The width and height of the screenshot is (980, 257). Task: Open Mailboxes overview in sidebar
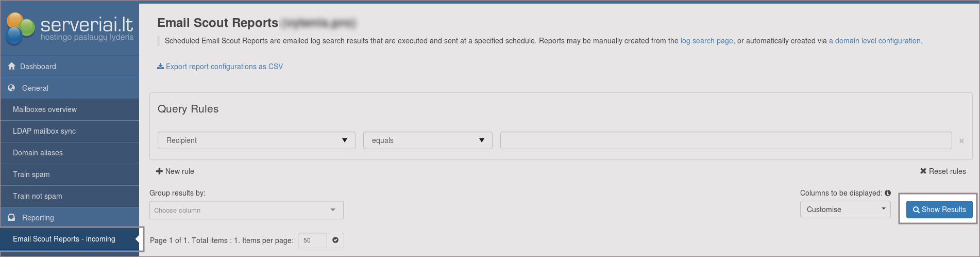45,109
